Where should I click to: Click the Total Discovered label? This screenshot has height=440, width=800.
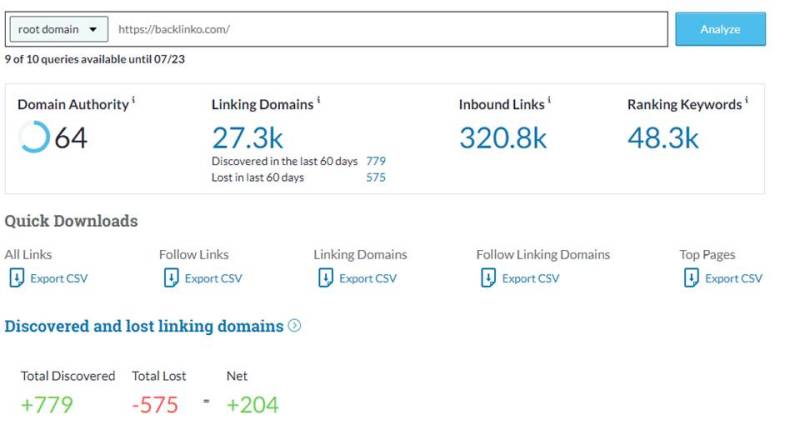[68, 376]
